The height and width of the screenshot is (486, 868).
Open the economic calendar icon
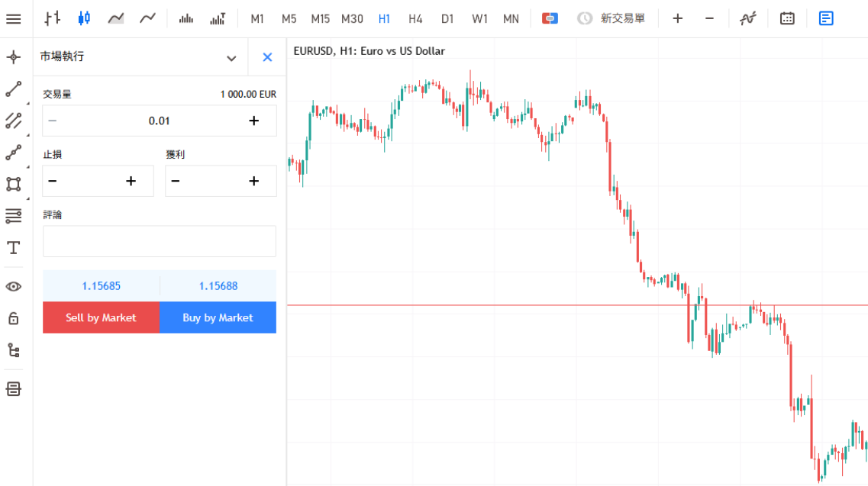(x=787, y=18)
